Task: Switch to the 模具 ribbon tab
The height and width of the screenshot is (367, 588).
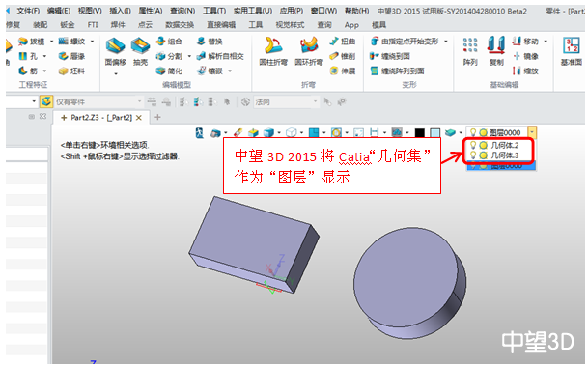Action: click(378, 25)
